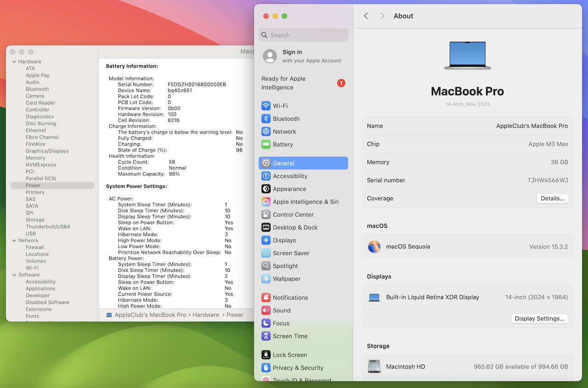Screen dimensions: 588x388
Task: Select the Focus moon icon
Action: click(x=266, y=323)
